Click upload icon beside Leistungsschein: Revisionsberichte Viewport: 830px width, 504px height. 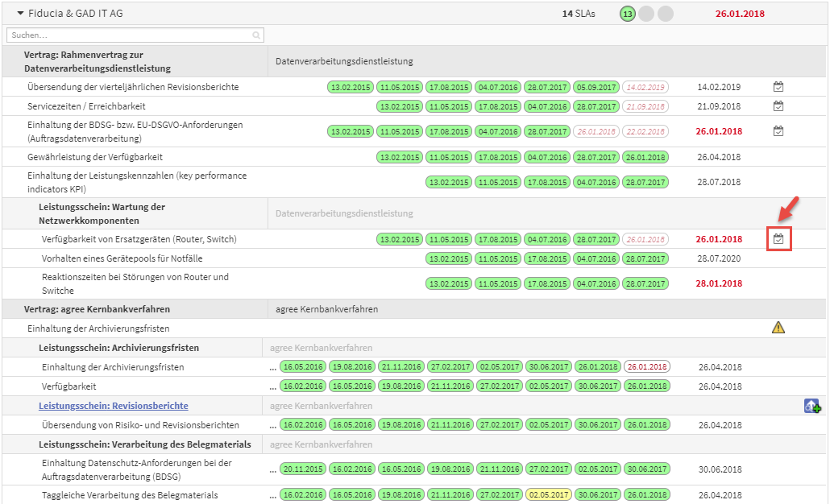[812, 407]
